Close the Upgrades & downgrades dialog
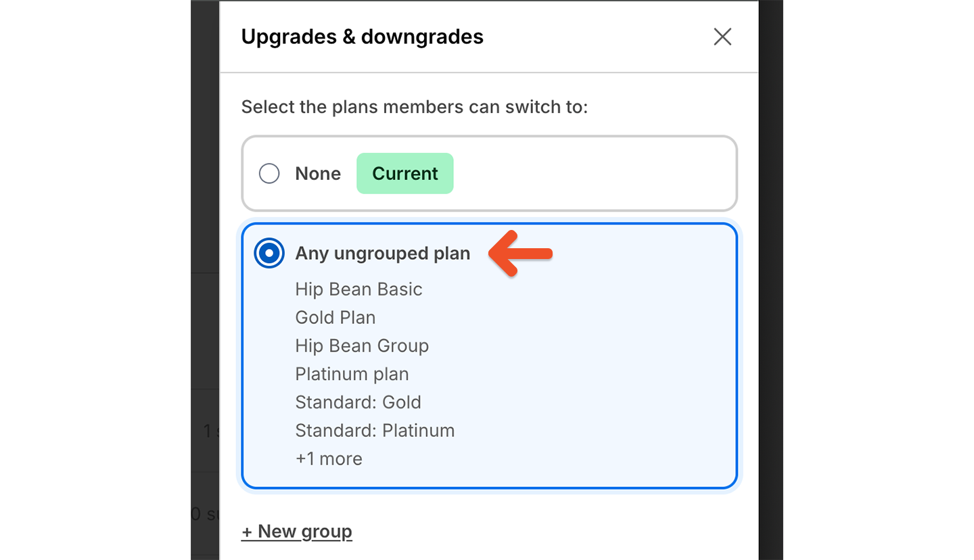 pos(722,37)
